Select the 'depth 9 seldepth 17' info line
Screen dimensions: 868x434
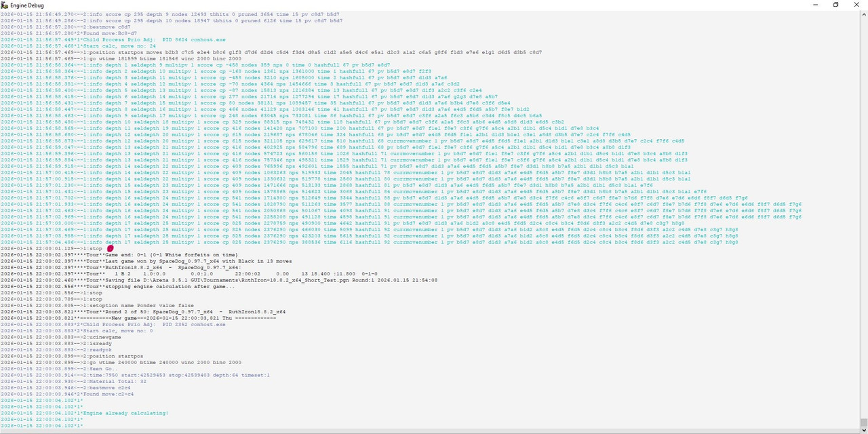click(x=271, y=115)
